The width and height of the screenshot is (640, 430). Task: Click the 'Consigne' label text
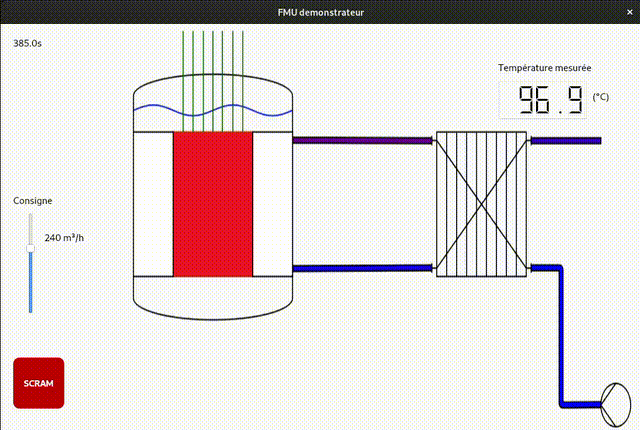(33, 201)
